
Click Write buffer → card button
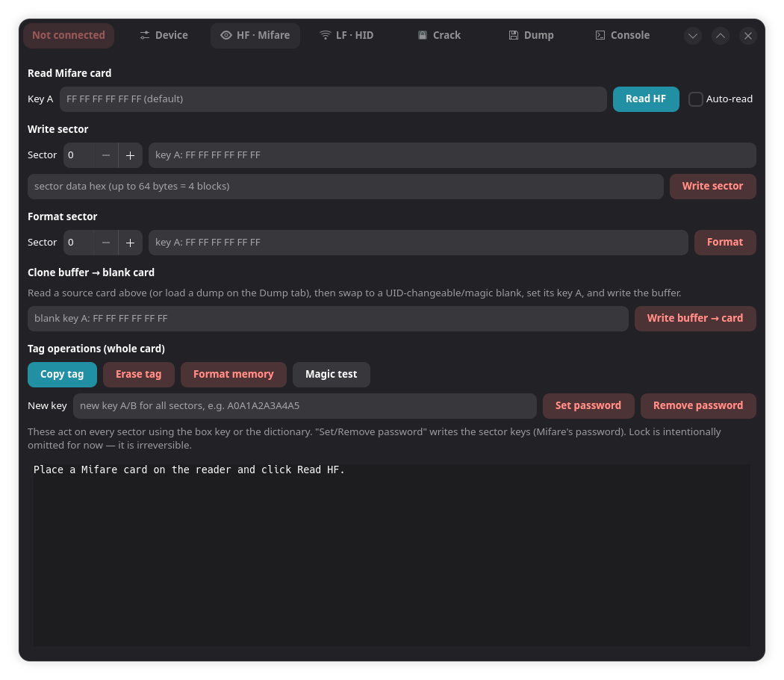click(x=695, y=319)
